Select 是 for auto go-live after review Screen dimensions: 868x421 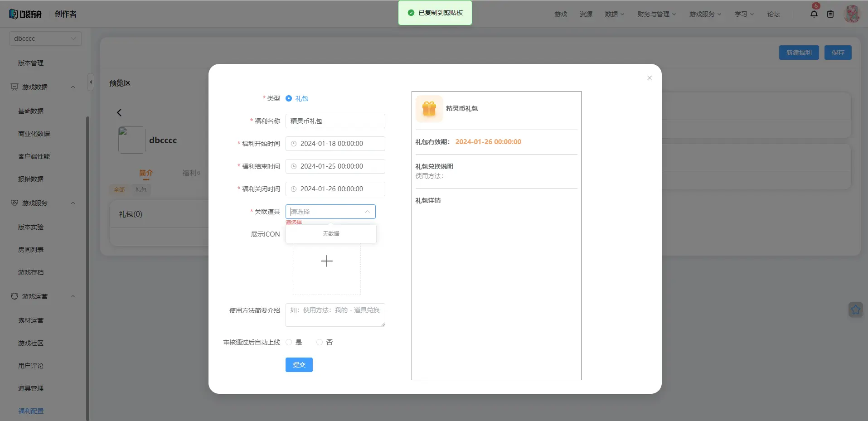tap(289, 342)
